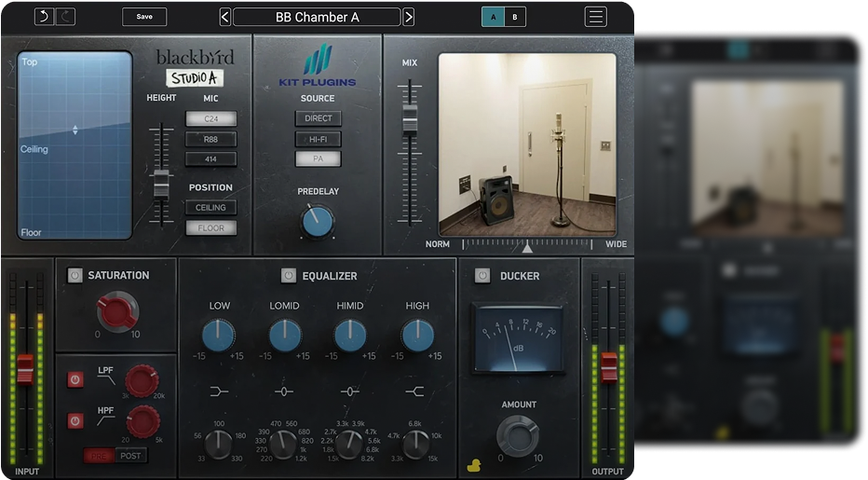
Task: Switch to the B comparison slot
Action: coord(515,17)
